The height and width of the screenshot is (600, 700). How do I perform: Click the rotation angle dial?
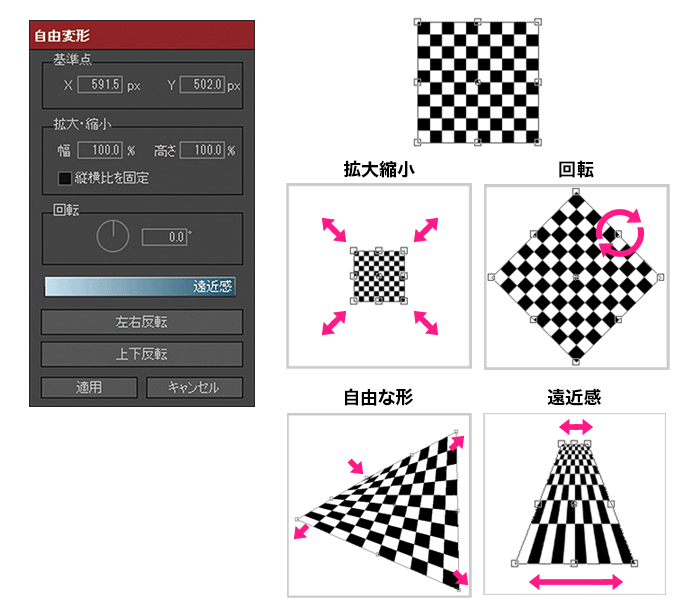[114, 237]
